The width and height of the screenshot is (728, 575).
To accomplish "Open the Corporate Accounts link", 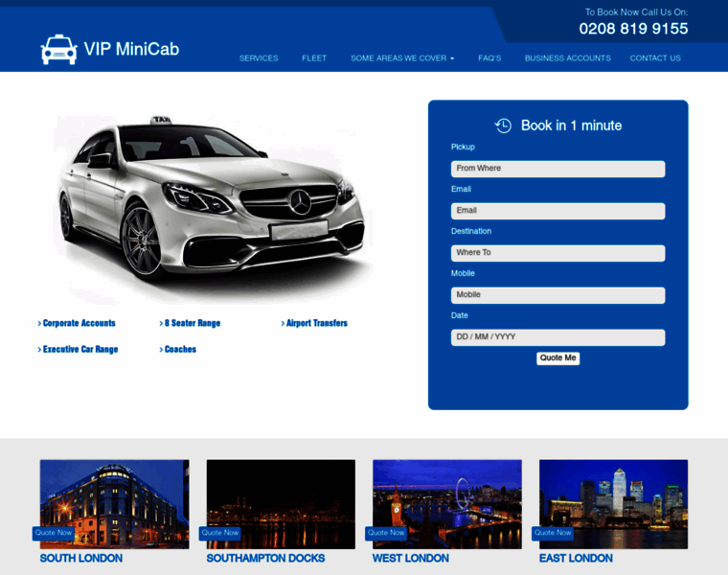I will pyautogui.click(x=77, y=323).
